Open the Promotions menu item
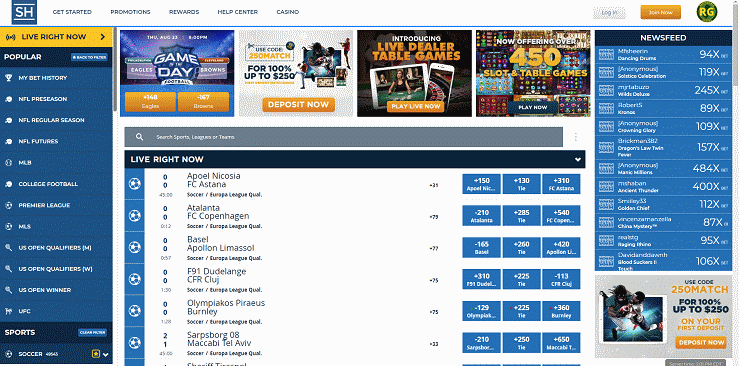 tap(130, 12)
